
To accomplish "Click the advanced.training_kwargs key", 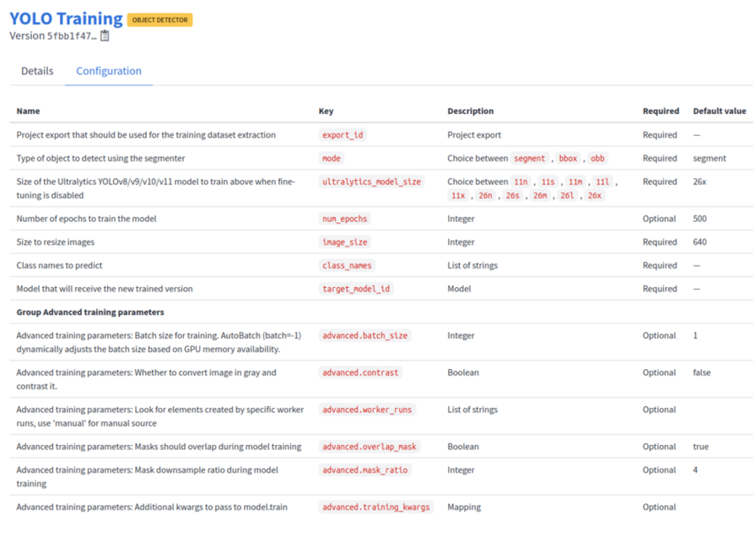I will (x=375, y=507).
